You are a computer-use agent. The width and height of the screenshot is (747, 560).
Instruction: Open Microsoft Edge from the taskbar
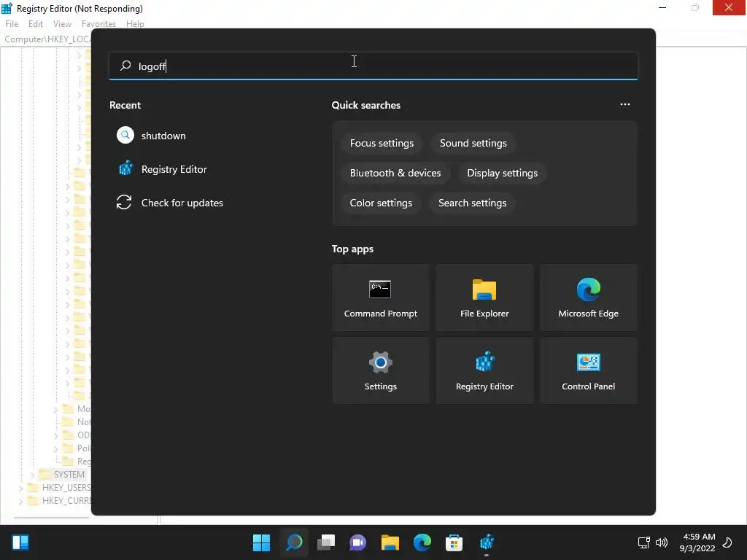coord(422,542)
